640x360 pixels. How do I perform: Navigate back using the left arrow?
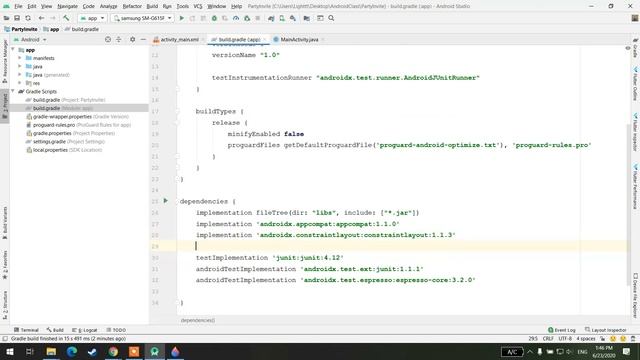(41, 18)
